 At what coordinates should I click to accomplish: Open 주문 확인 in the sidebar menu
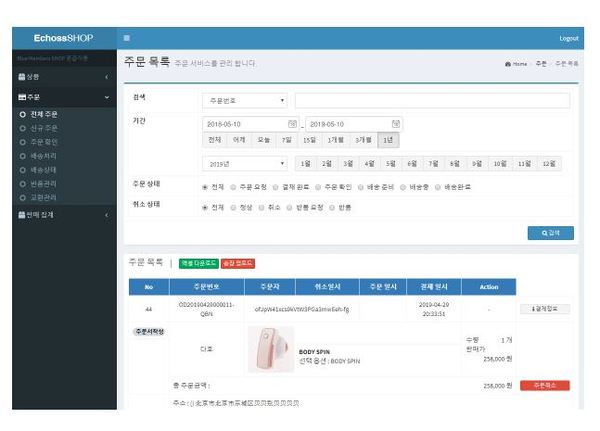pyautogui.click(x=44, y=142)
